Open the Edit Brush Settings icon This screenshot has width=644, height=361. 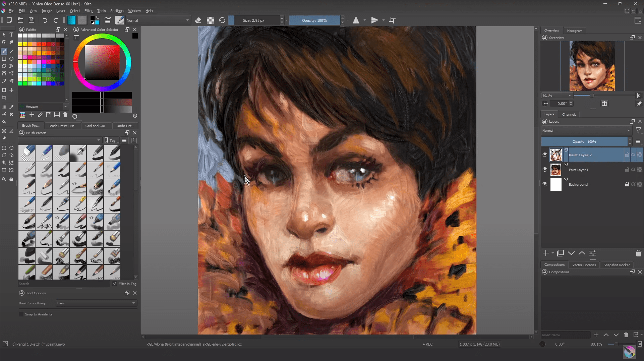pos(108,20)
